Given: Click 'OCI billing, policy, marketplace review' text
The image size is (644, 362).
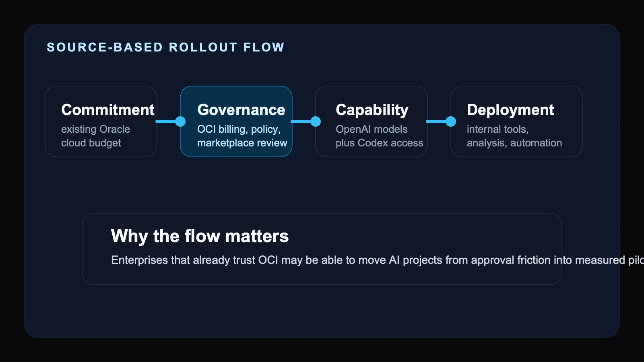Looking at the screenshot, I should click(242, 136).
